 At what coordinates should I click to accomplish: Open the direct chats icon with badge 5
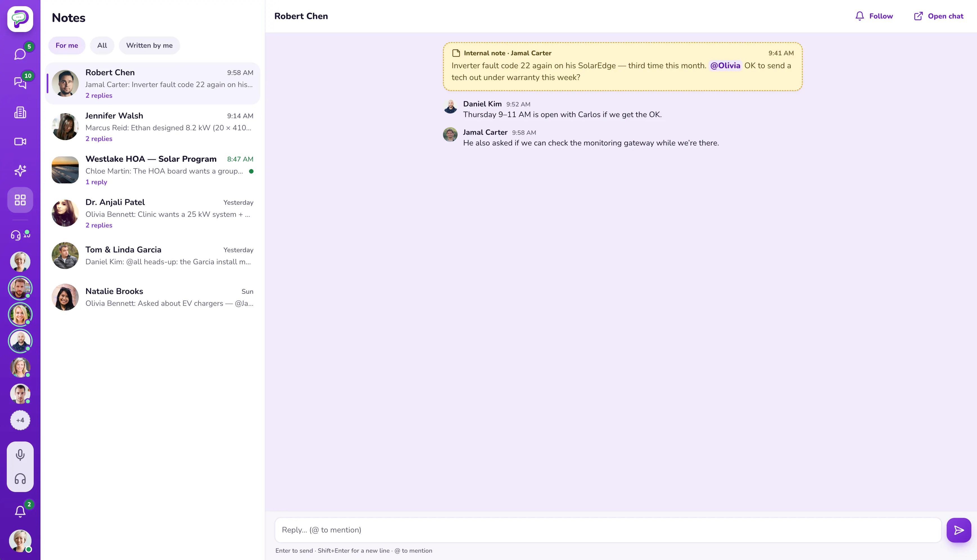point(20,54)
